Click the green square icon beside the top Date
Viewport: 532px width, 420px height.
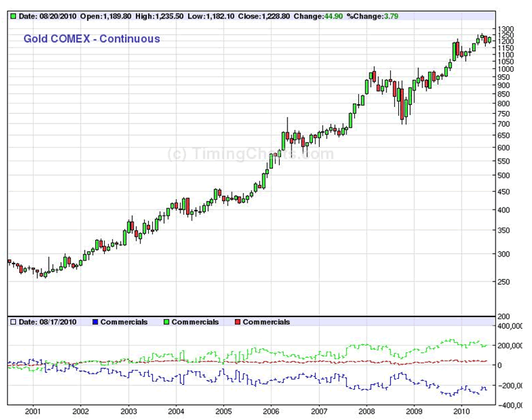tap(14, 16)
